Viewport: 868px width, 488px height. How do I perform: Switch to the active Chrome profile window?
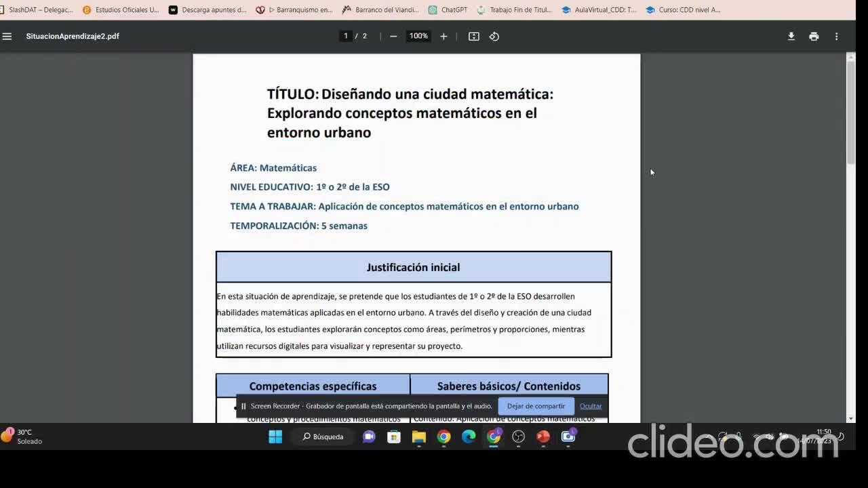pos(494,436)
